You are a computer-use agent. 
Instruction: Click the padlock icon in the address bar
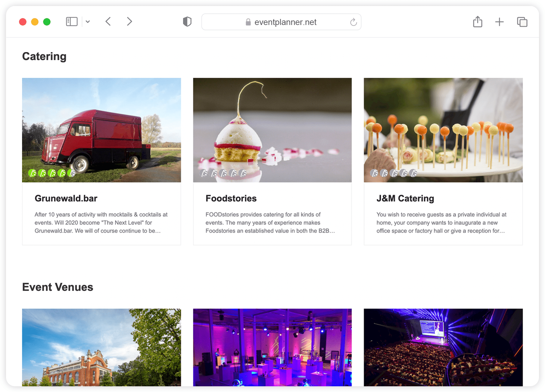pyautogui.click(x=248, y=22)
